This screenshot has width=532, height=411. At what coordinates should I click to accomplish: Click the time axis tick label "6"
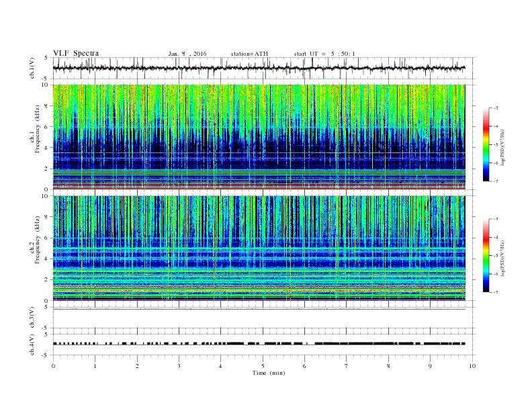pos(305,366)
